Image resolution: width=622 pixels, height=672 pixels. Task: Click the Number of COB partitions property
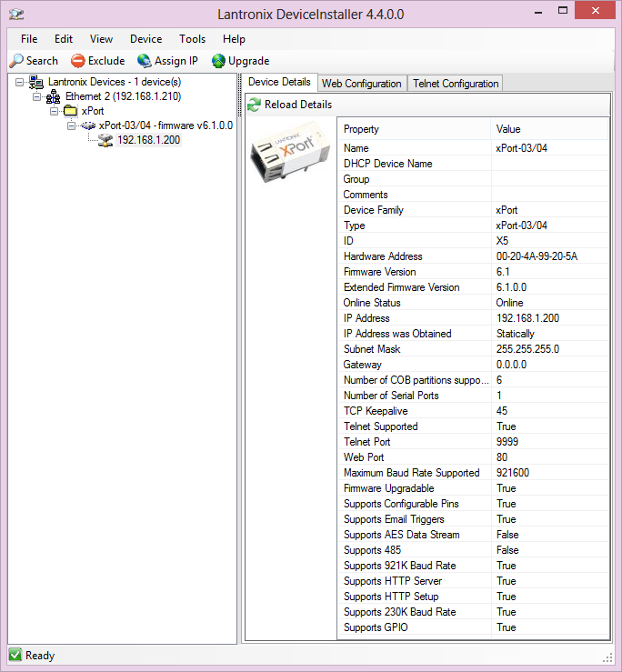point(416,380)
